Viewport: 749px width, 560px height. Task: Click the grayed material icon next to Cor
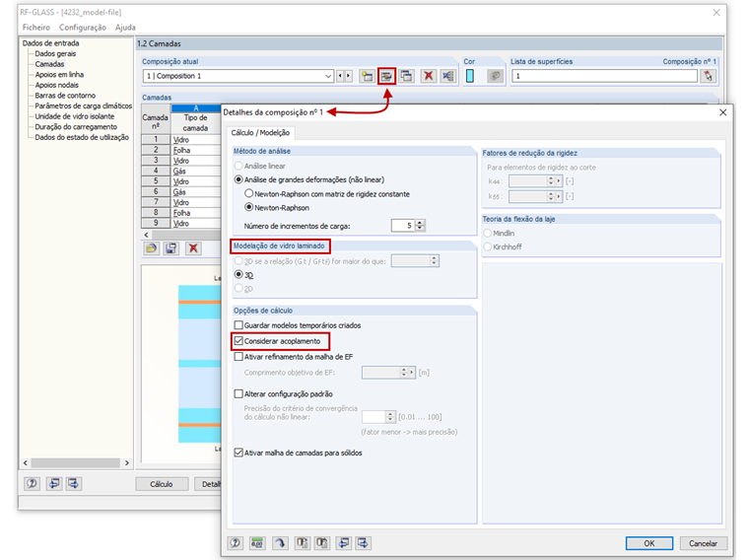point(495,76)
